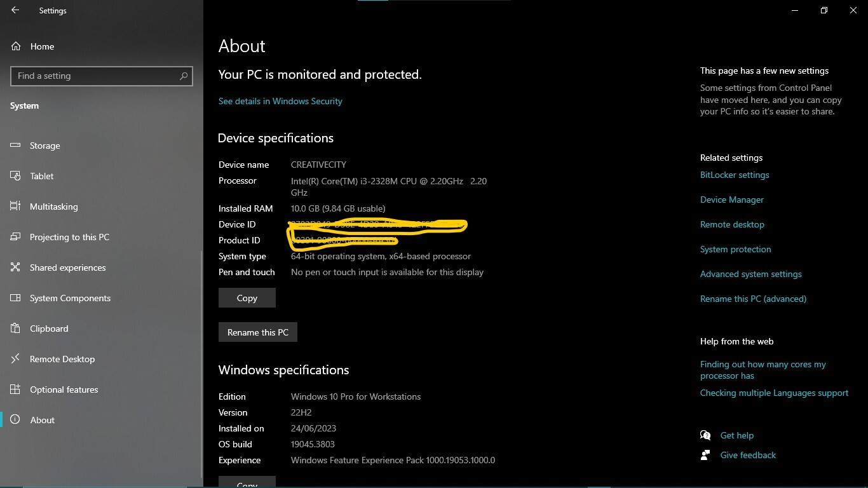Click the Give feedback person icon
The image size is (868, 488).
pyautogui.click(x=705, y=455)
